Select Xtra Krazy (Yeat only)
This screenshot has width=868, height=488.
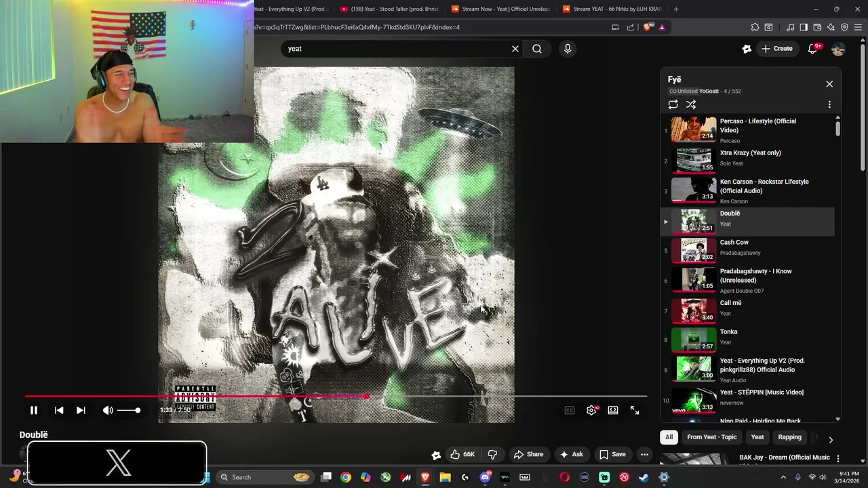coord(747,160)
